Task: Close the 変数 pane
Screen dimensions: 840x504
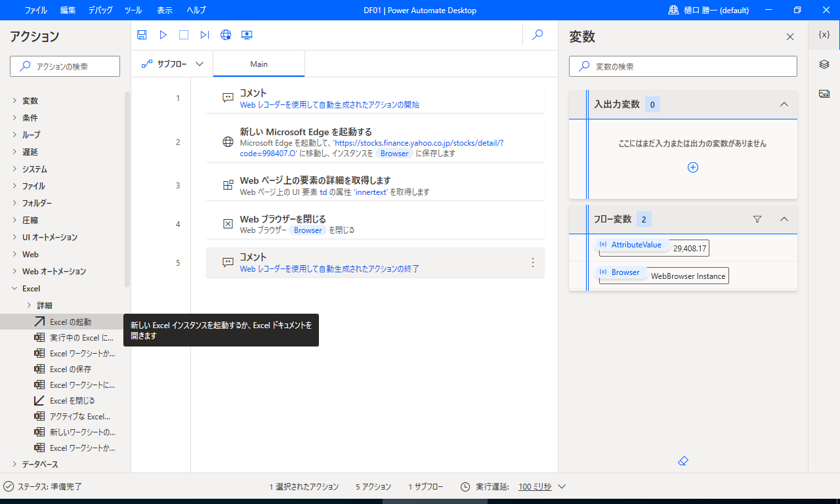Action: (790, 37)
